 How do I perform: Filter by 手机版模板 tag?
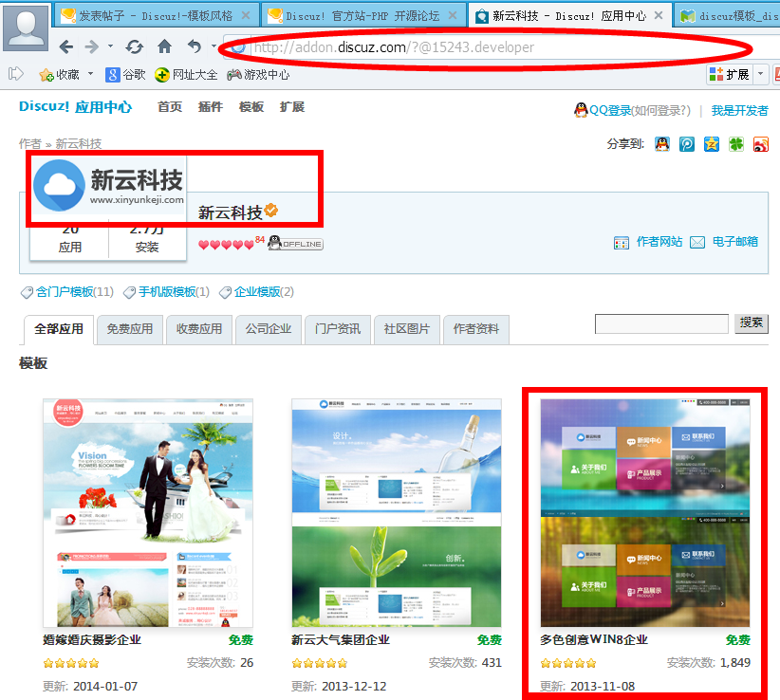pos(167,292)
